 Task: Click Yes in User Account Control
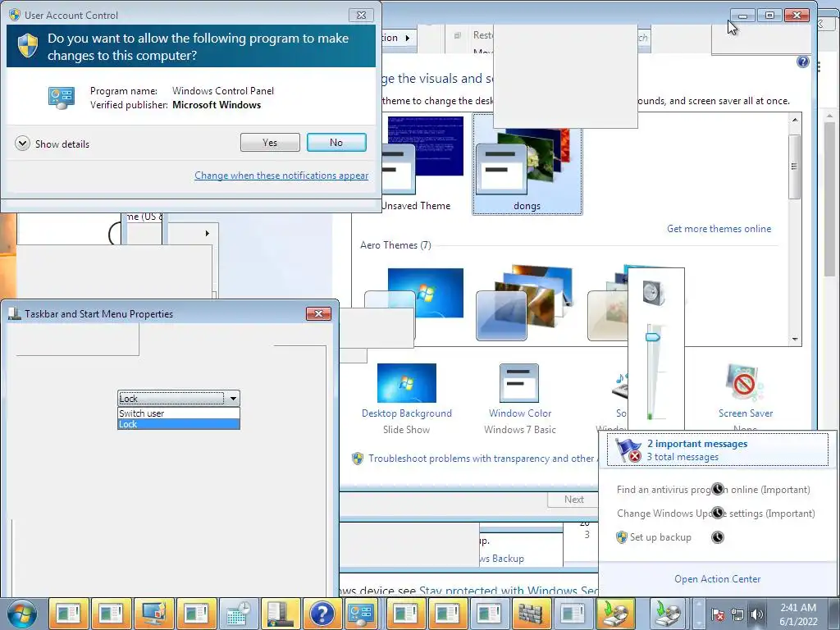point(270,143)
